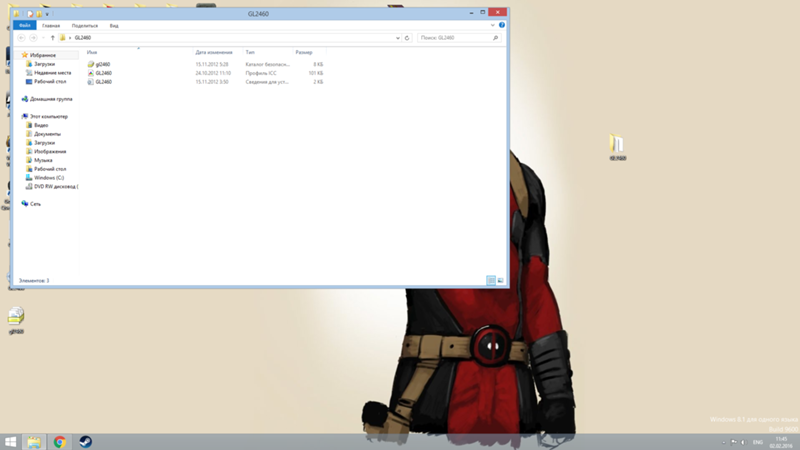This screenshot has width=800, height=450.
Task: Select Этот компьютер in navigation pane
Action: point(48,116)
